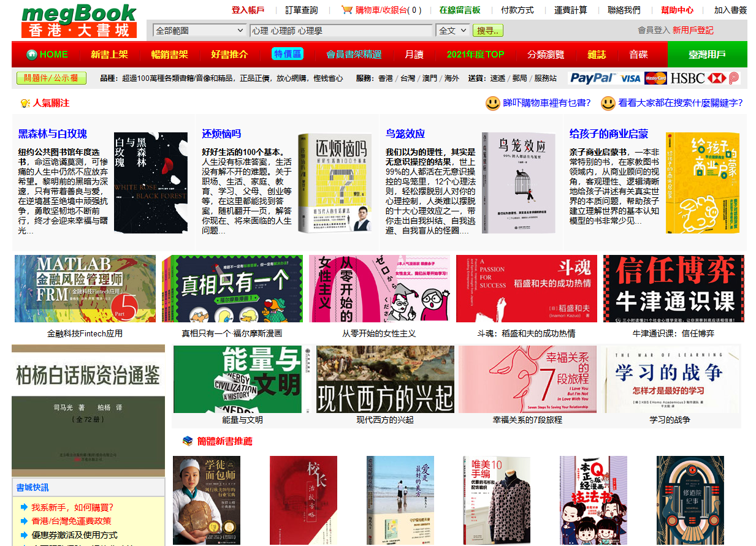Viewport: 756px width, 546px height.
Task: Click the 斗魂 稻盛和夫 banner image
Action: 527,289
